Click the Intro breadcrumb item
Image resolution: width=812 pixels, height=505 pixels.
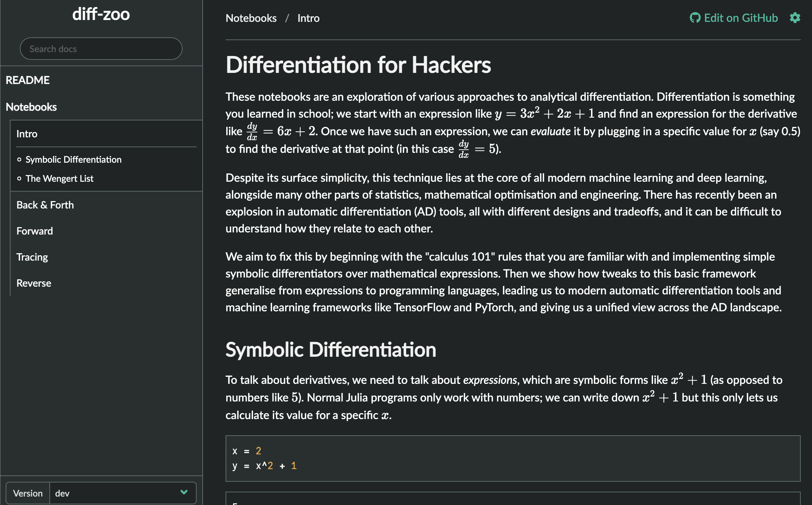pos(308,18)
